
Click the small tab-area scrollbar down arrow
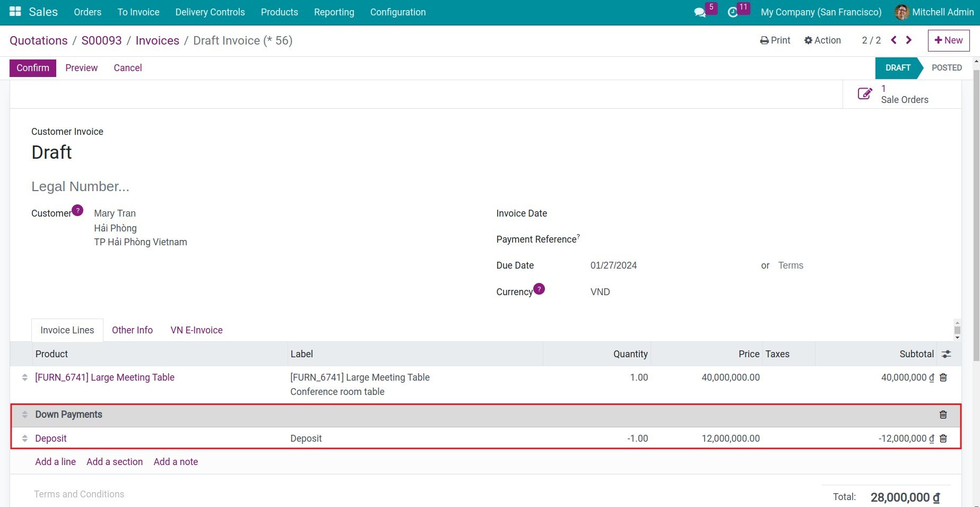[x=957, y=338]
